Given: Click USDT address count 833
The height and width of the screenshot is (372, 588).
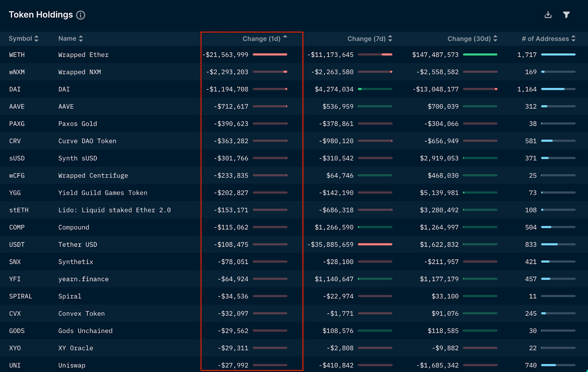Looking at the screenshot, I should pyautogui.click(x=531, y=245).
